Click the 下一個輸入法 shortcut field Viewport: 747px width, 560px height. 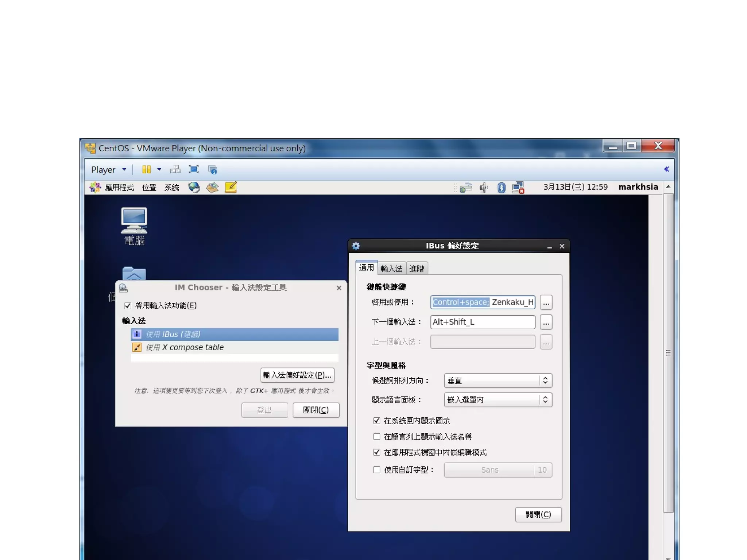483,322
